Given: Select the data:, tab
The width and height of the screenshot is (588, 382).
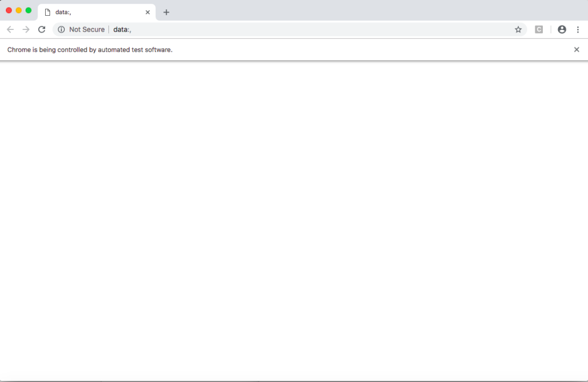Looking at the screenshot, I should click(x=97, y=13).
